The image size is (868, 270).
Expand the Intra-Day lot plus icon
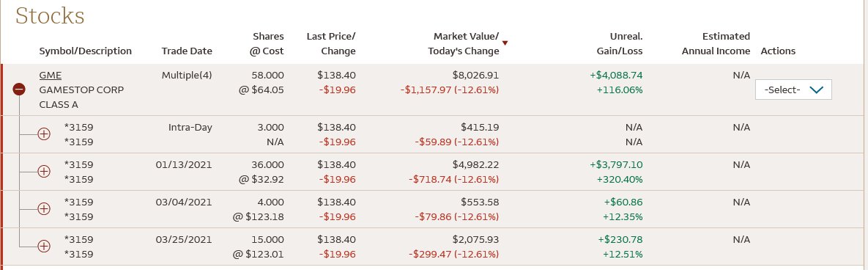44,134
